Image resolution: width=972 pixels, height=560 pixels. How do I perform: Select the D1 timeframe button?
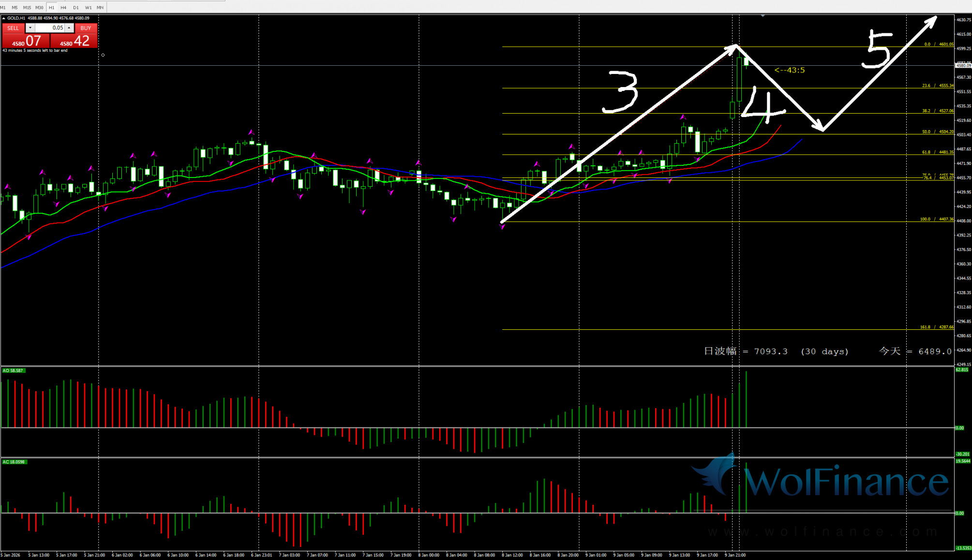pos(76,8)
